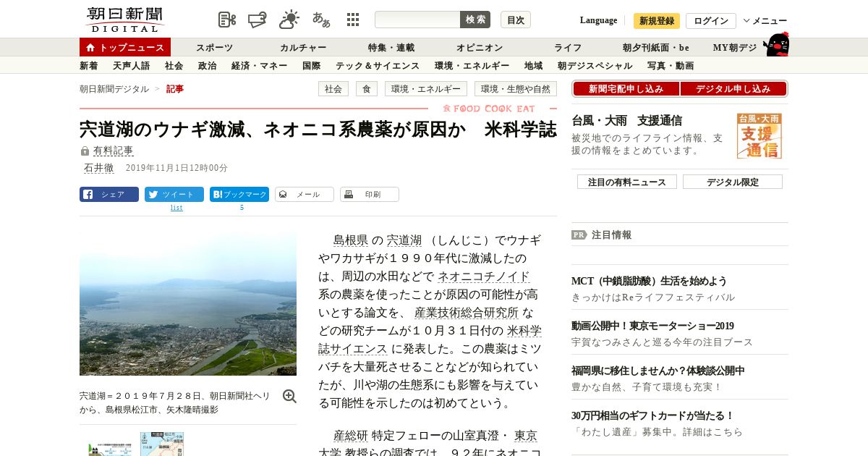Screen dimensions: 868x456
Task: Open the tweet list link
Action: click(x=176, y=208)
